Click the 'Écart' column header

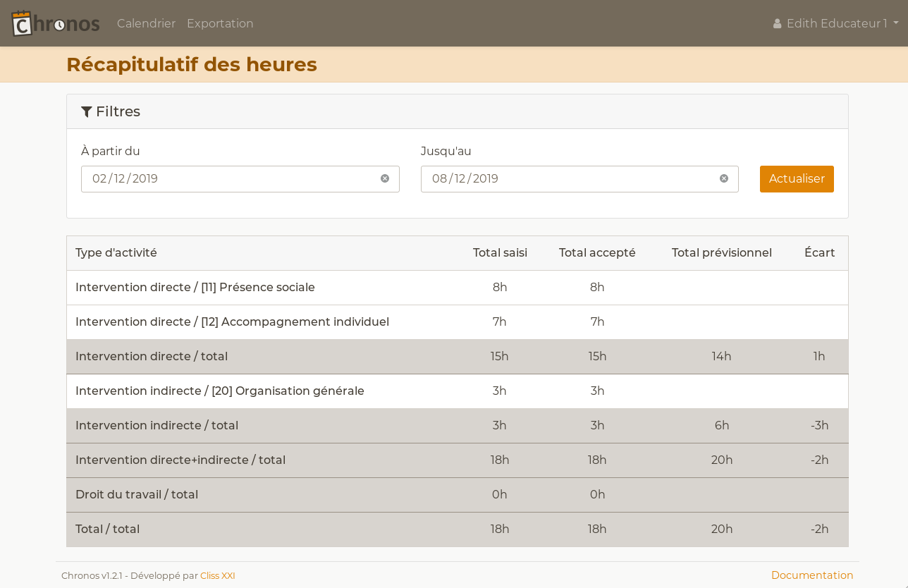click(x=820, y=252)
